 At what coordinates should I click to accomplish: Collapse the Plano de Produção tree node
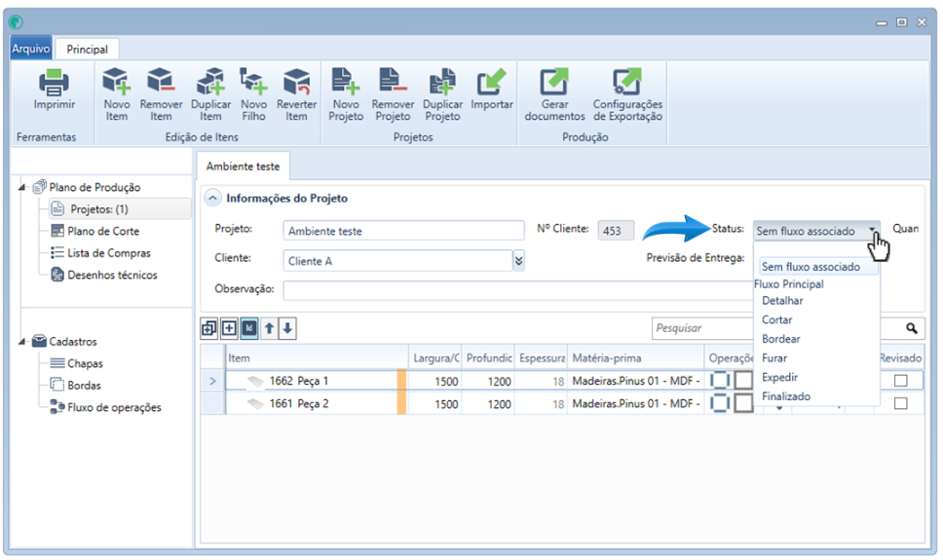click(22, 187)
